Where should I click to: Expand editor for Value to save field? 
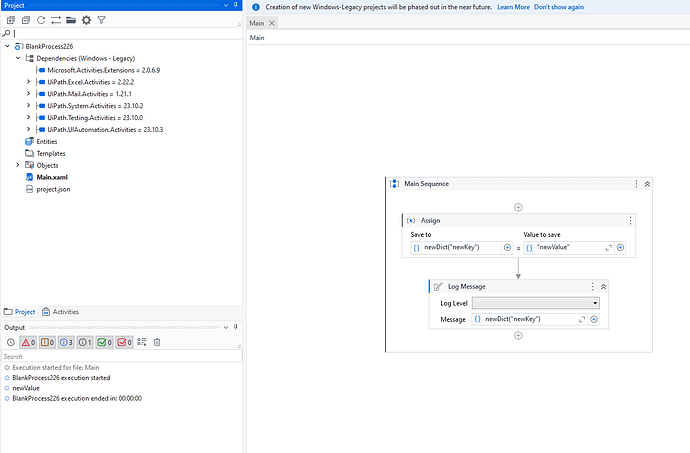pos(609,248)
